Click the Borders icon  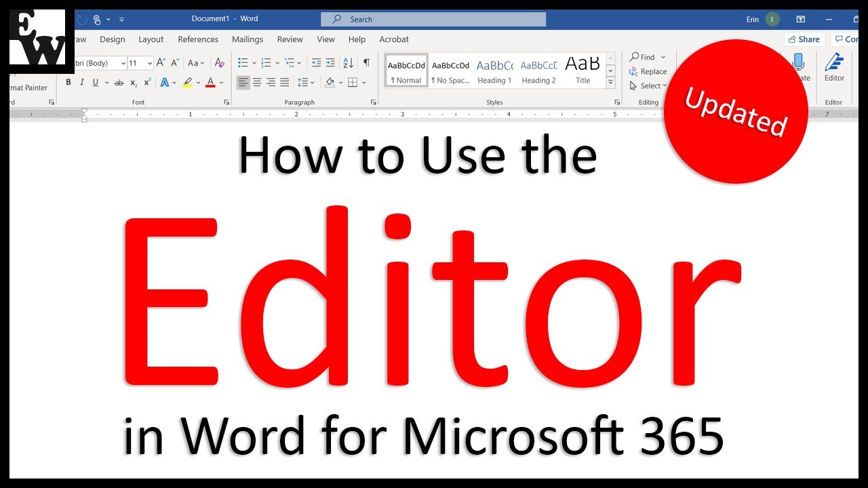tap(353, 83)
